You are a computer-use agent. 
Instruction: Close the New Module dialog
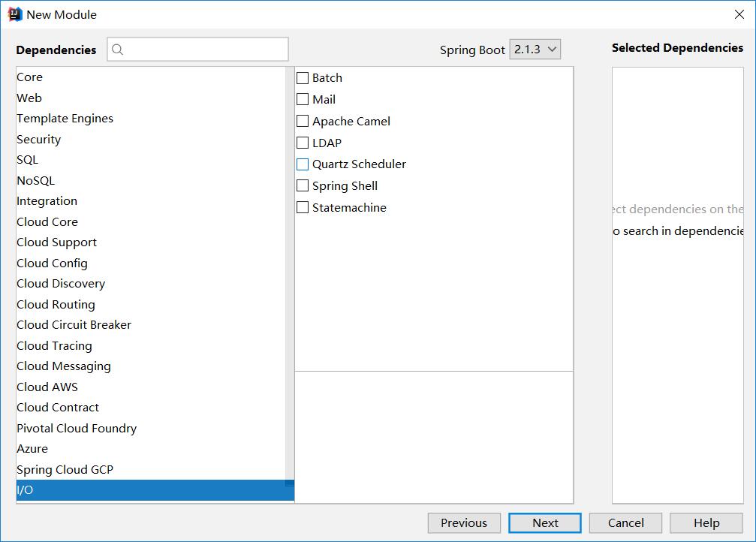pyautogui.click(x=739, y=14)
